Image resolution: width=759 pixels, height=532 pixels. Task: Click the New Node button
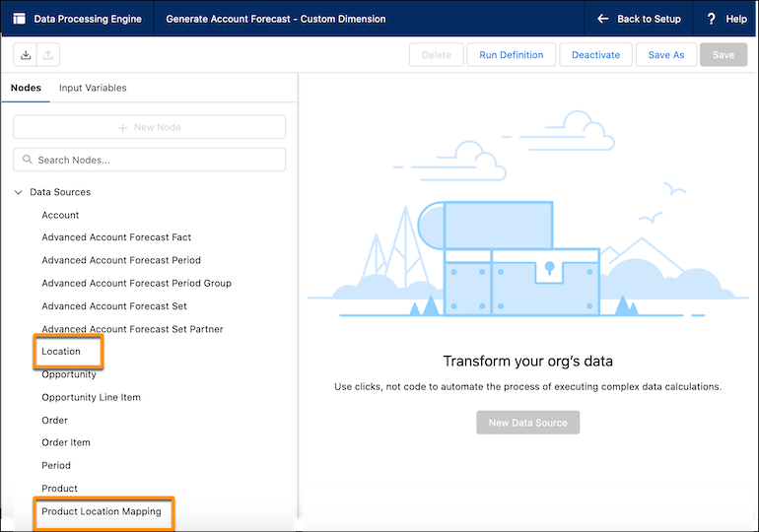[x=150, y=127]
